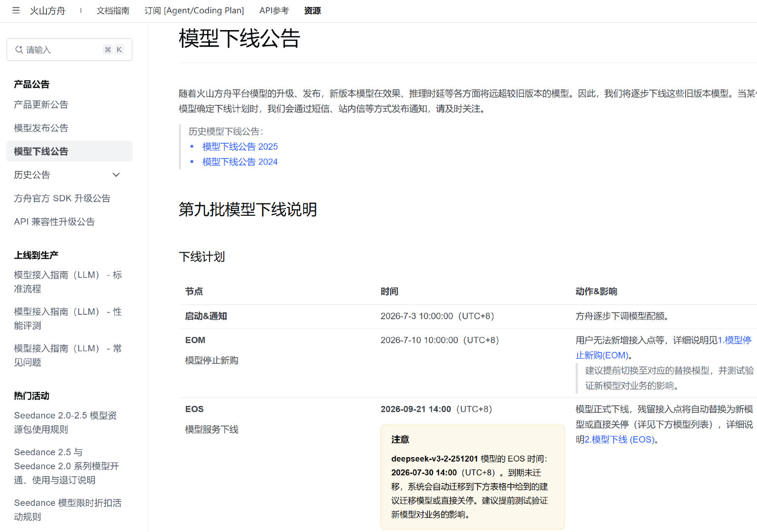Focus the 请输入 search field
The image size is (757, 532).
pos(69,50)
